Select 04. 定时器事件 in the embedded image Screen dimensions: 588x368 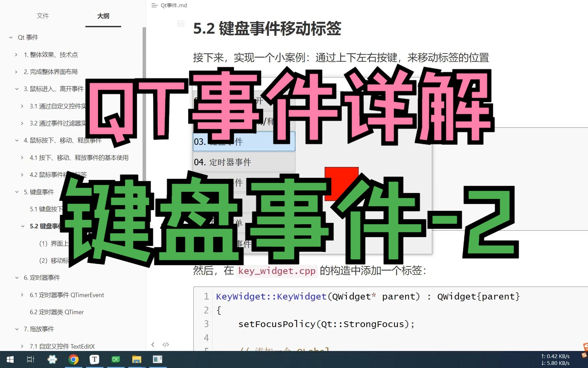coord(244,162)
